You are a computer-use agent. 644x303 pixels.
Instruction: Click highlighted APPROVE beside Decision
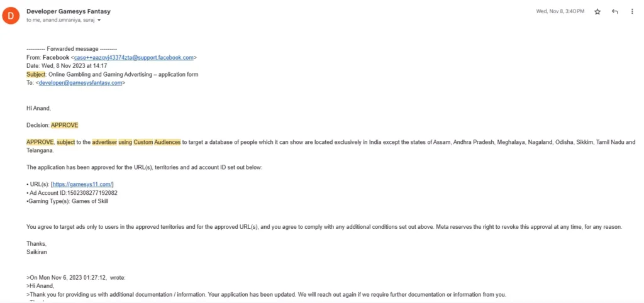(65, 125)
